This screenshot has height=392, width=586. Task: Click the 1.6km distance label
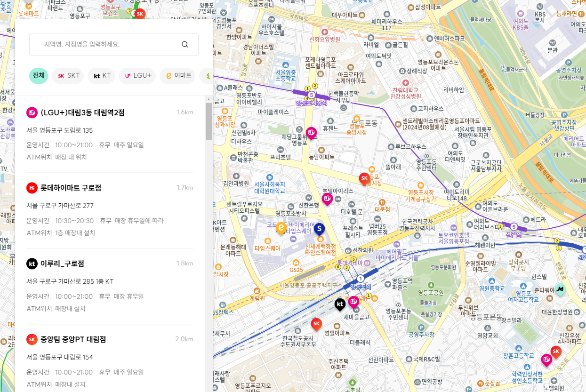[185, 112]
